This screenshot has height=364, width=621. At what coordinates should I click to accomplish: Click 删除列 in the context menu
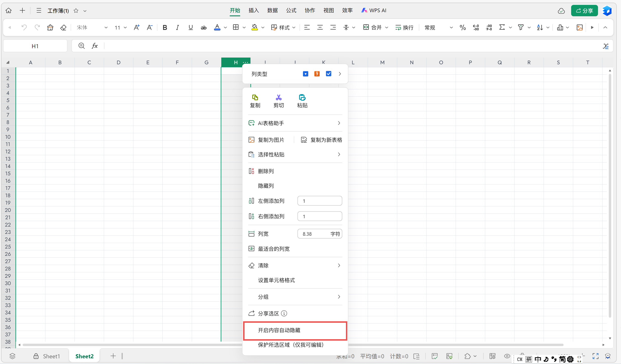click(x=266, y=171)
